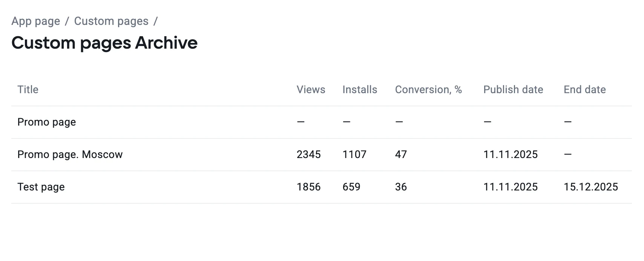The width and height of the screenshot is (644, 261).
Task: Click the Views column header
Action: point(311,89)
